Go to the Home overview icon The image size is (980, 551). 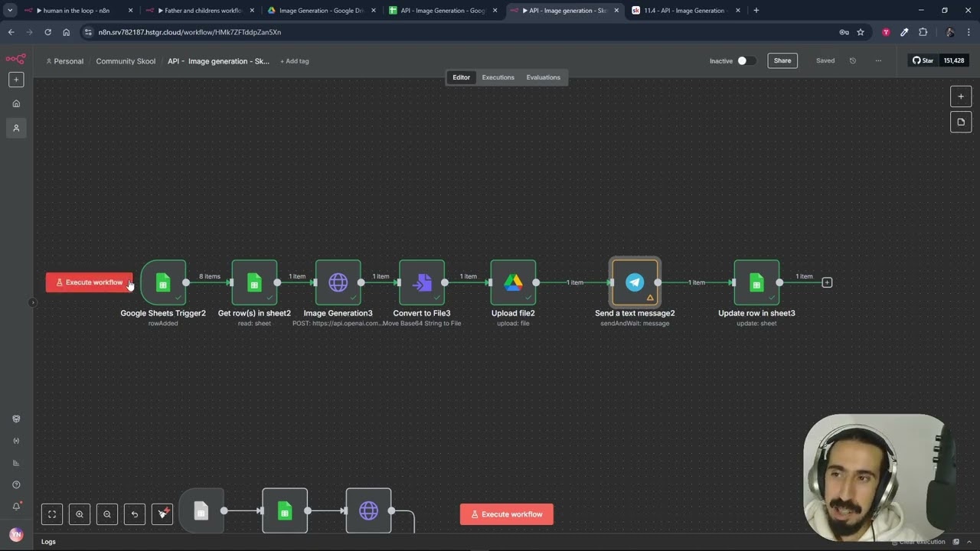point(16,103)
